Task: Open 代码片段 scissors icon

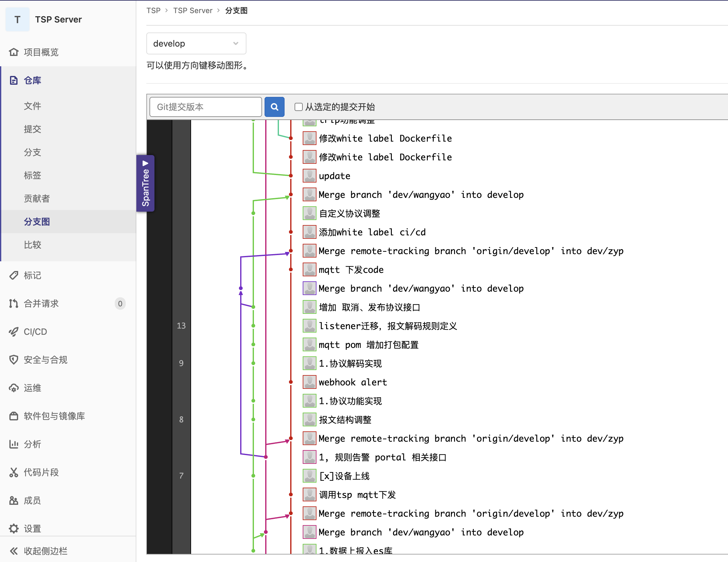Action: pyautogui.click(x=14, y=472)
